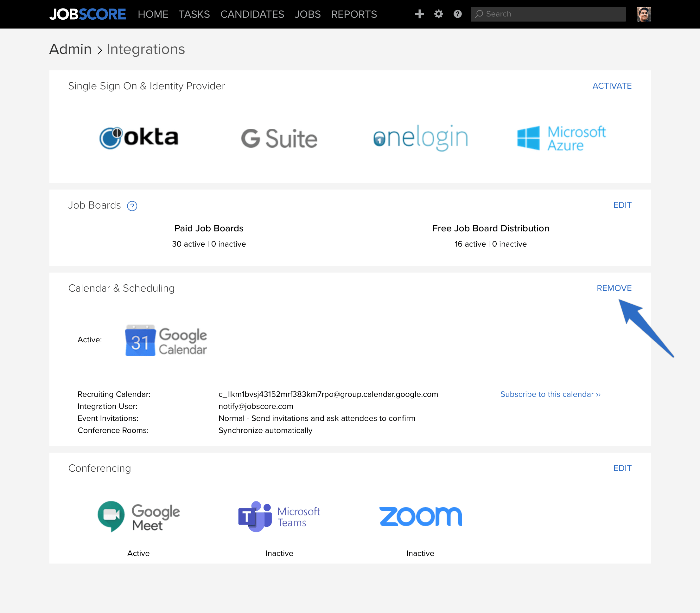This screenshot has width=700, height=613.
Task: Select the G Suite logo
Action: (x=279, y=138)
